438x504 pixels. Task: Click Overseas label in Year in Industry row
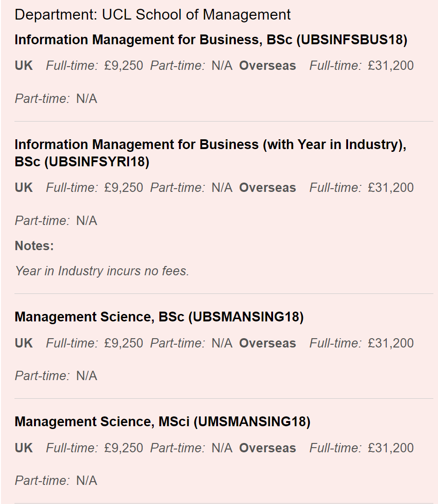point(267,188)
